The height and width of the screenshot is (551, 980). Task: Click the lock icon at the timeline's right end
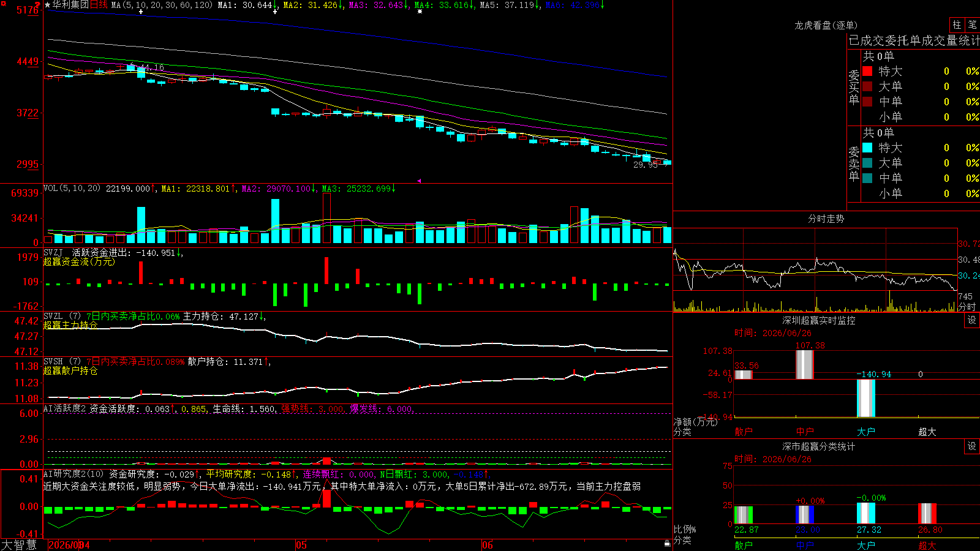point(668,544)
